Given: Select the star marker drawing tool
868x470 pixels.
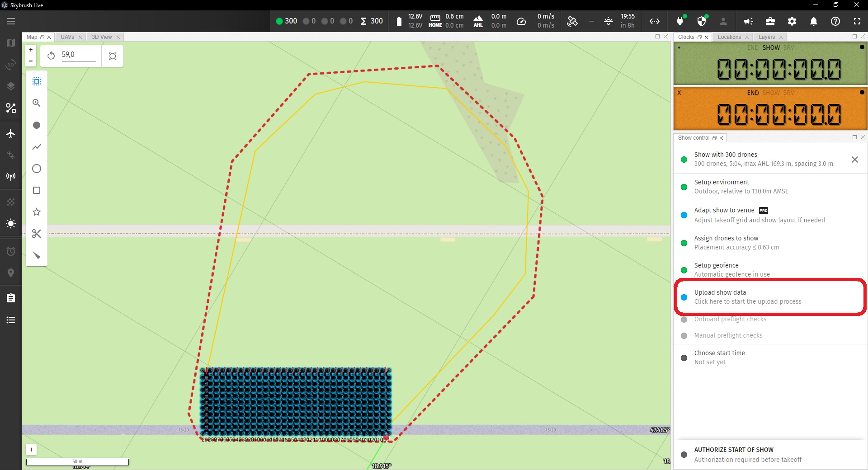Looking at the screenshot, I should (x=37, y=212).
